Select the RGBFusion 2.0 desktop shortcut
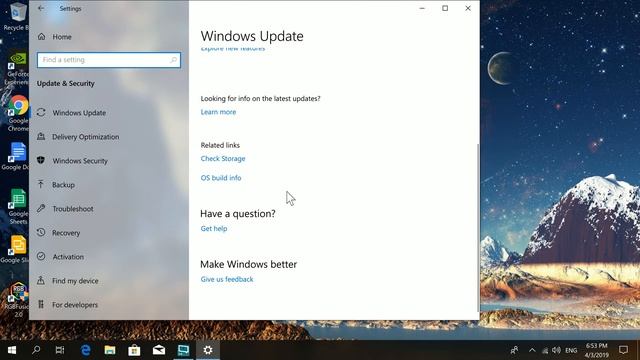Viewport: 640px width, 360px height. click(x=17, y=299)
